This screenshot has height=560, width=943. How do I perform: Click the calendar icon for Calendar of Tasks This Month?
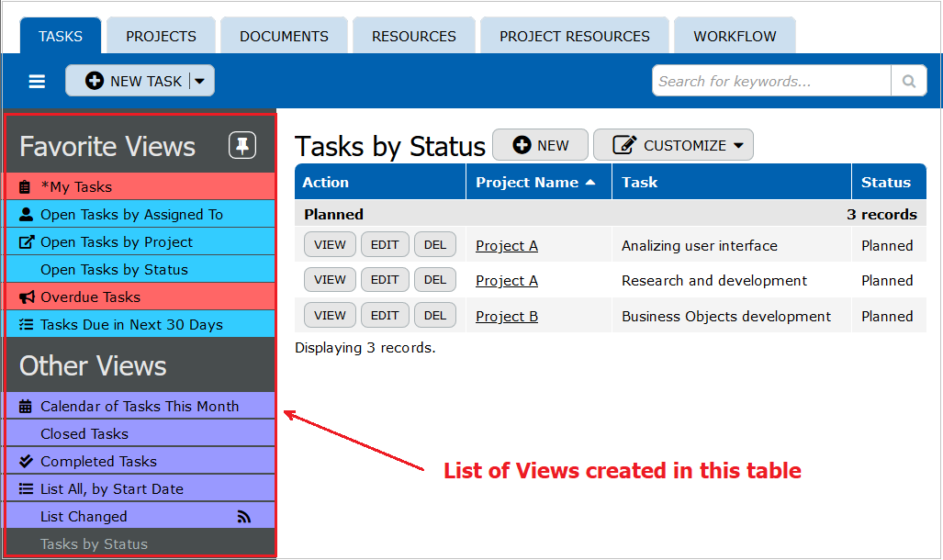[x=26, y=406]
